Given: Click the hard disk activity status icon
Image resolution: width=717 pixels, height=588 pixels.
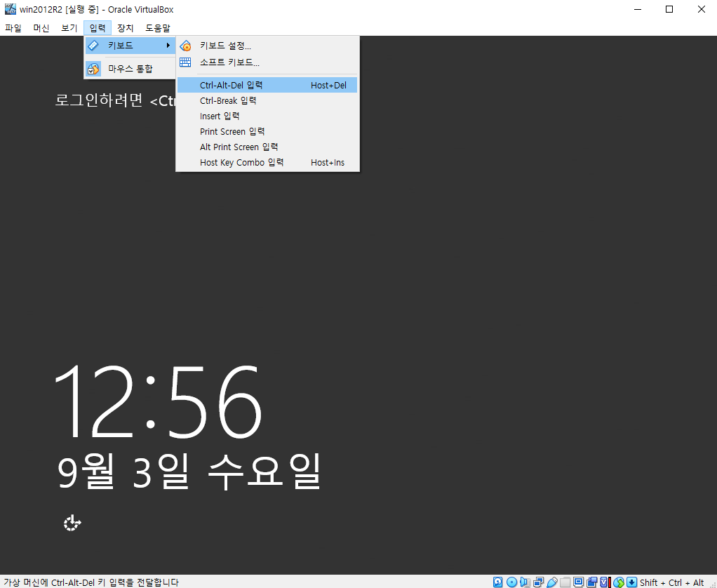Looking at the screenshot, I should click(x=498, y=582).
